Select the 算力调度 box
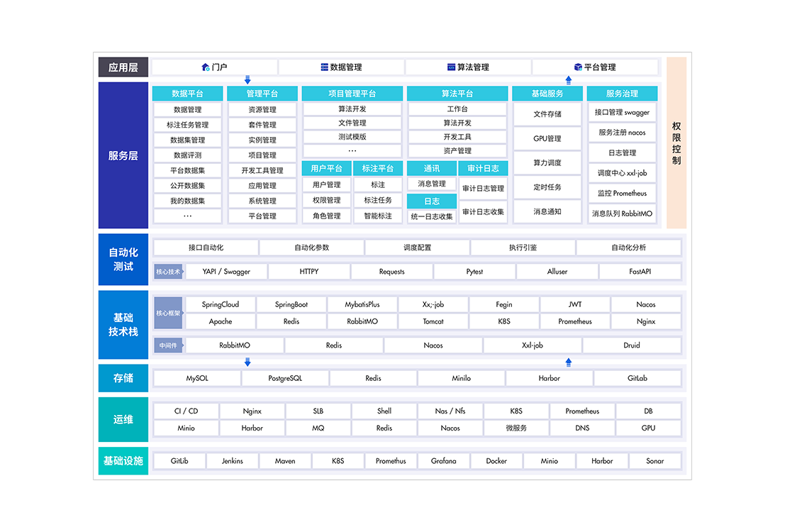This screenshot has height=532, width=785. click(547, 163)
